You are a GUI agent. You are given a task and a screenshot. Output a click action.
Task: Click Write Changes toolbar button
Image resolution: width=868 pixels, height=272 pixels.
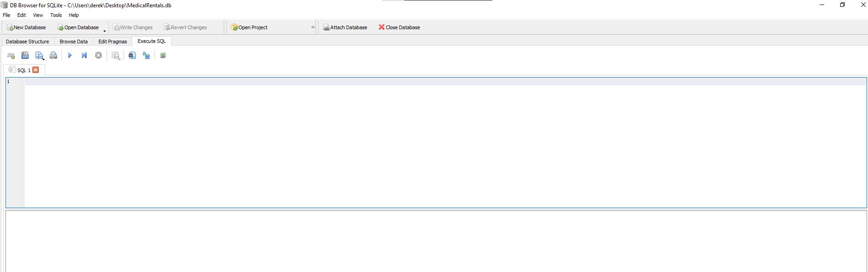point(133,27)
